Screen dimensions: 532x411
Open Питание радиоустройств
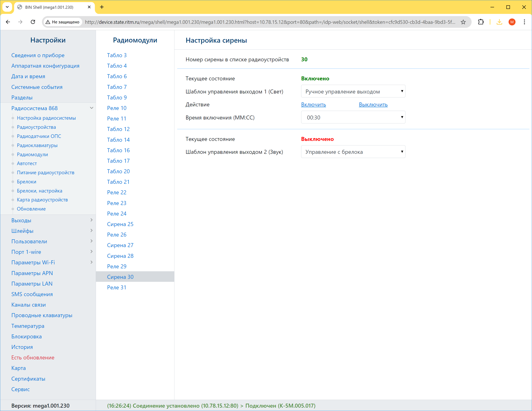45,172
